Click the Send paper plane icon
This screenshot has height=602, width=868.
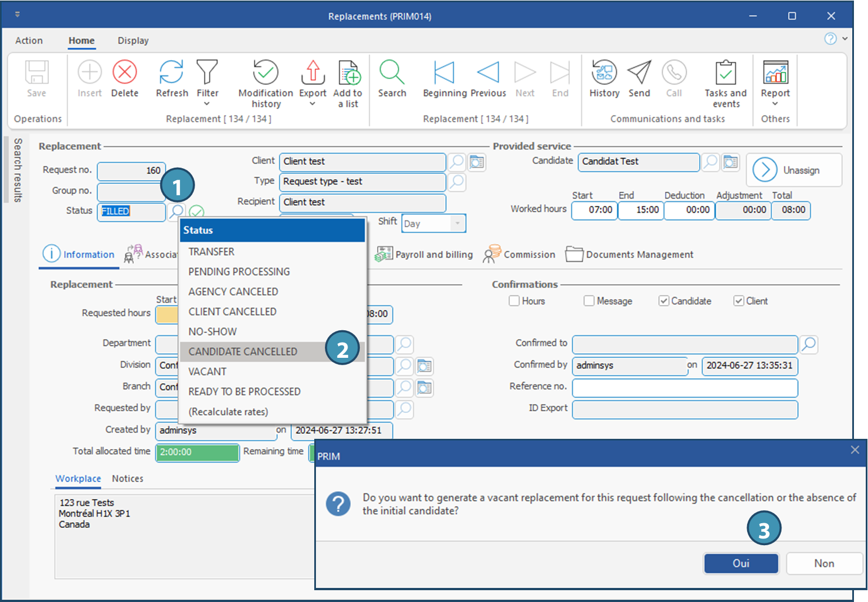pyautogui.click(x=639, y=73)
